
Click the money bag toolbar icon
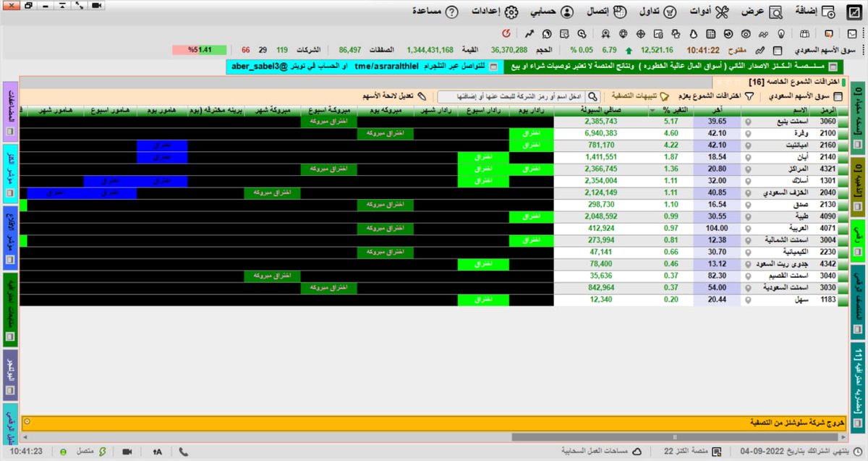693,34
